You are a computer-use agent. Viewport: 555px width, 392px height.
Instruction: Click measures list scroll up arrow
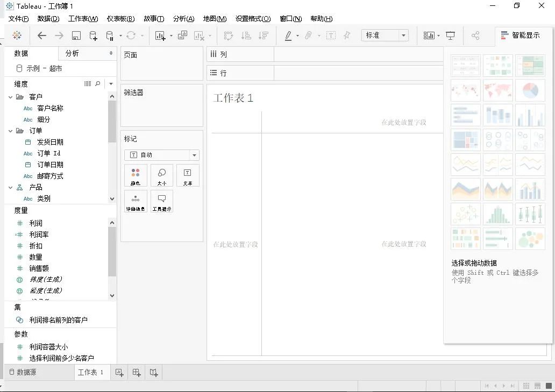pyautogui.click(x=112, y=223)
